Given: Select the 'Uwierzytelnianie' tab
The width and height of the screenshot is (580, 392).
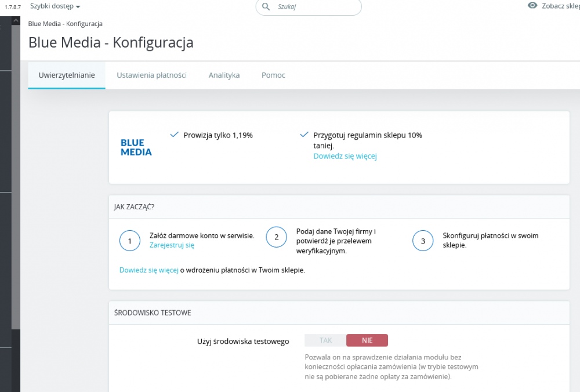Looking at the screenshot, I should [66, 75].
